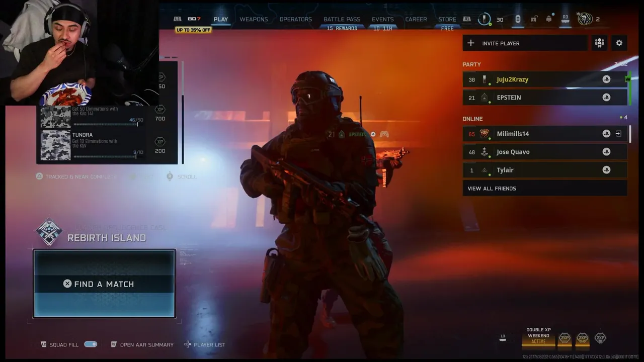Select online friend Milimills14
644x362 pixels.
click(545, 134)
